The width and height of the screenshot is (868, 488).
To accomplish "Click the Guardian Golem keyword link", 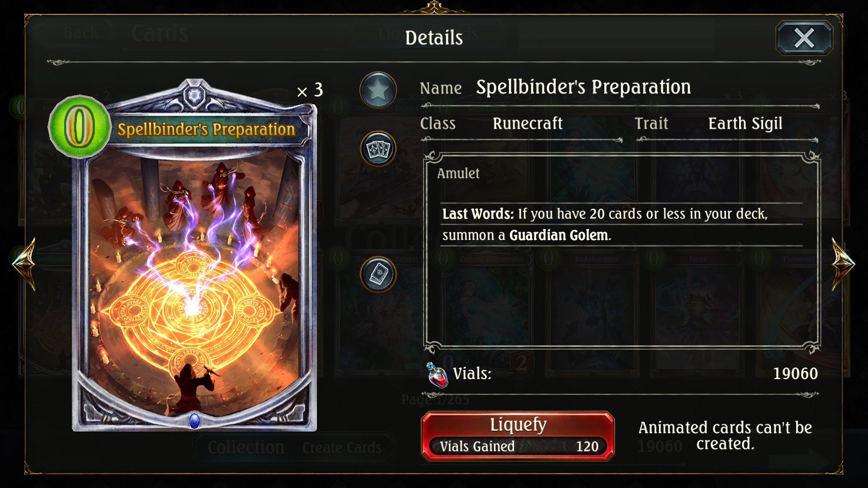I will tap(559, 235).
